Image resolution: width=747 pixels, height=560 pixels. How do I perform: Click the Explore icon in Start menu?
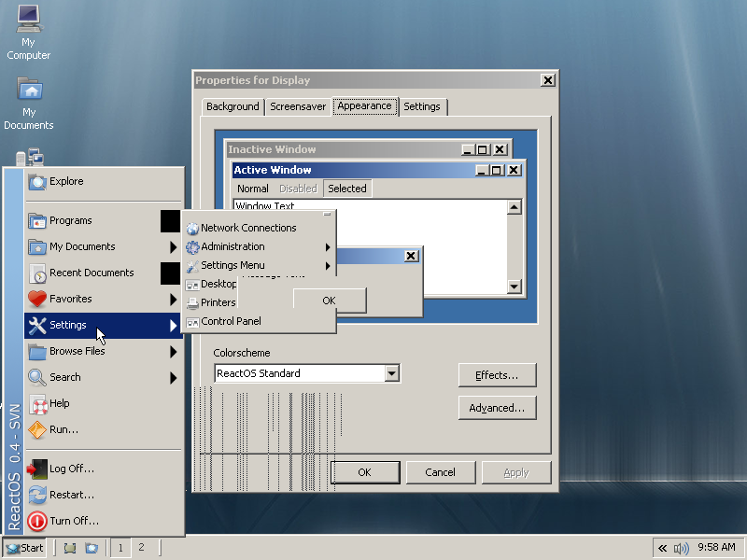[37, 181]
